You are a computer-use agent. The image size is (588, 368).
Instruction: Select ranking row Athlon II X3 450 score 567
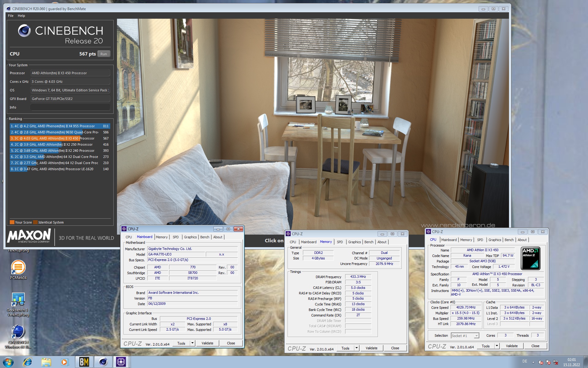point(59,138)
